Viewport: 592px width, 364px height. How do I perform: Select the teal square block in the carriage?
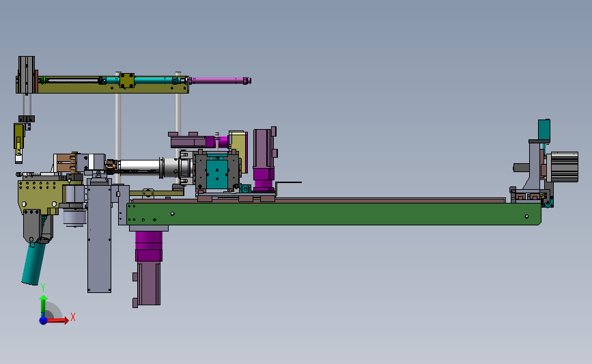click(x=217, y=174)
